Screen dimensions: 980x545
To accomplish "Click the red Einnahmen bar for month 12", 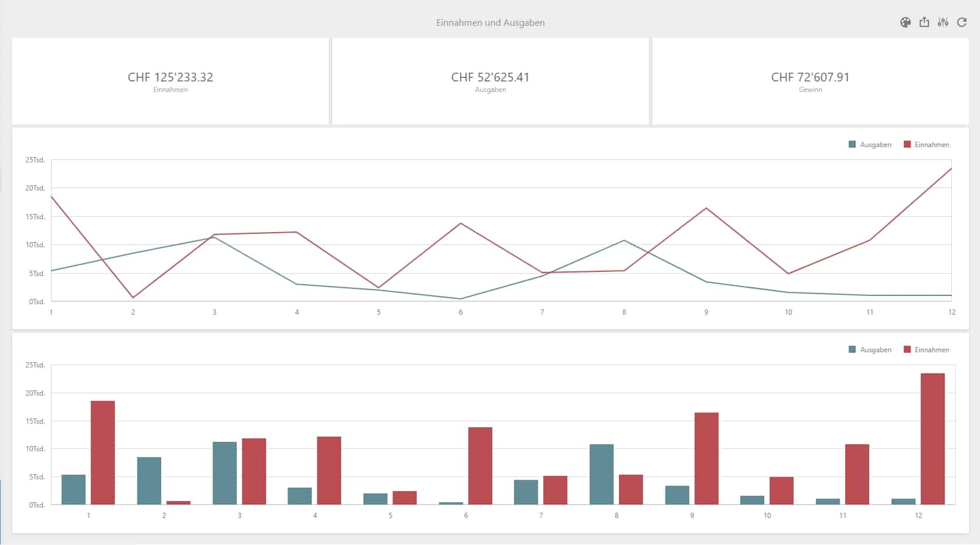I will tap(933, 439).
